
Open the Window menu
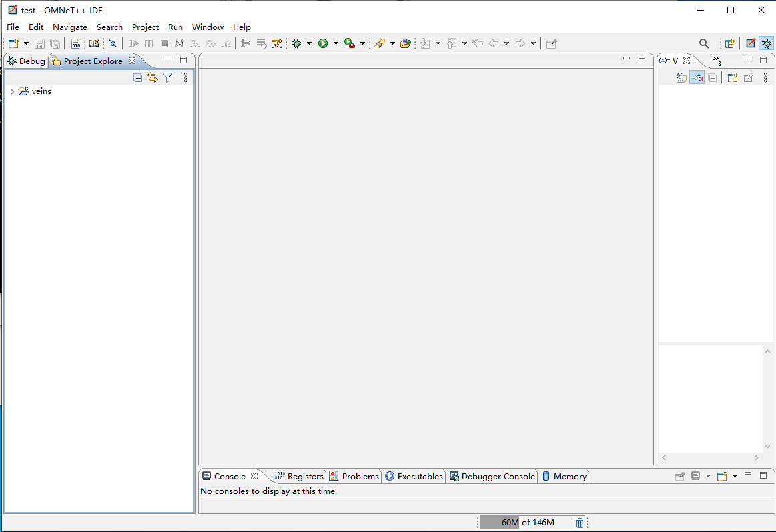coord(208,27)
